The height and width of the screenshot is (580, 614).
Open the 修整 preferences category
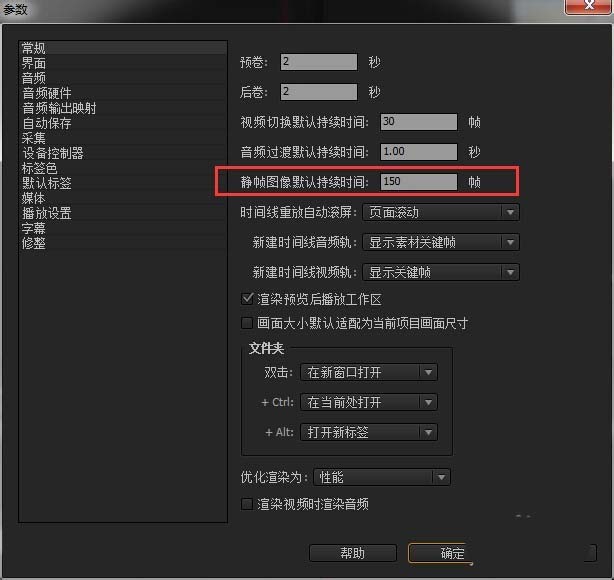point(123,243)
